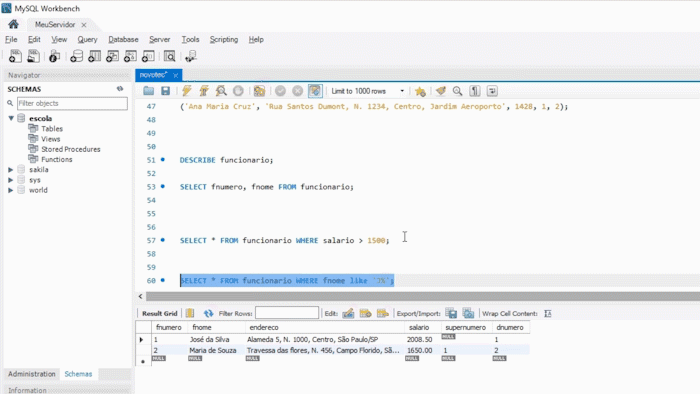The height and width of the screenshot is (394, 700).
Task: Click the editor horizontal scrollbar
Action: coord(422,296)
